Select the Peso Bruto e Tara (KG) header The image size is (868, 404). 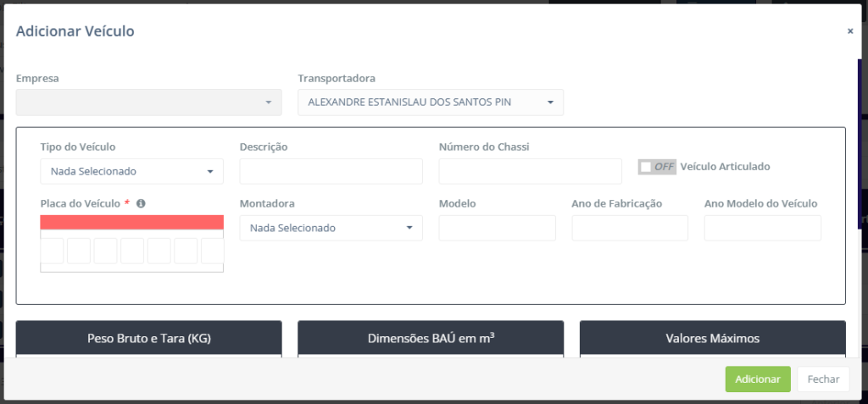click(149, 338)
